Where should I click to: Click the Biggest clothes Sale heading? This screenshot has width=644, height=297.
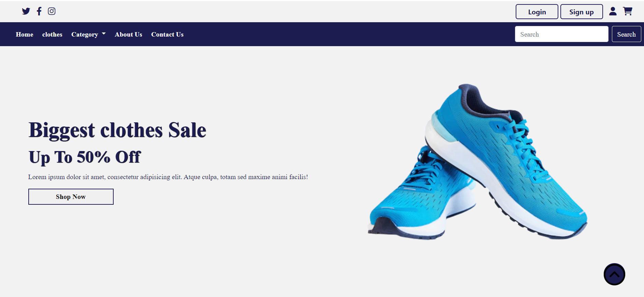[x=117, y=130]
